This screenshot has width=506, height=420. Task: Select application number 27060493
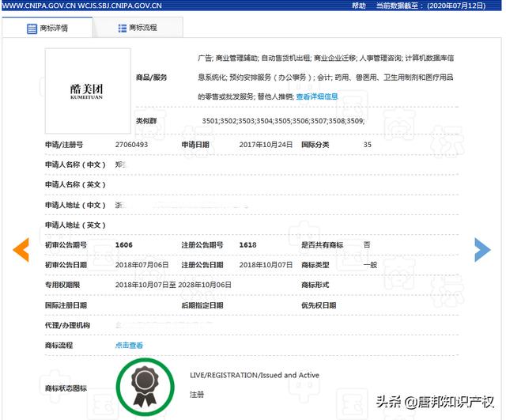[x=131, y=145]
